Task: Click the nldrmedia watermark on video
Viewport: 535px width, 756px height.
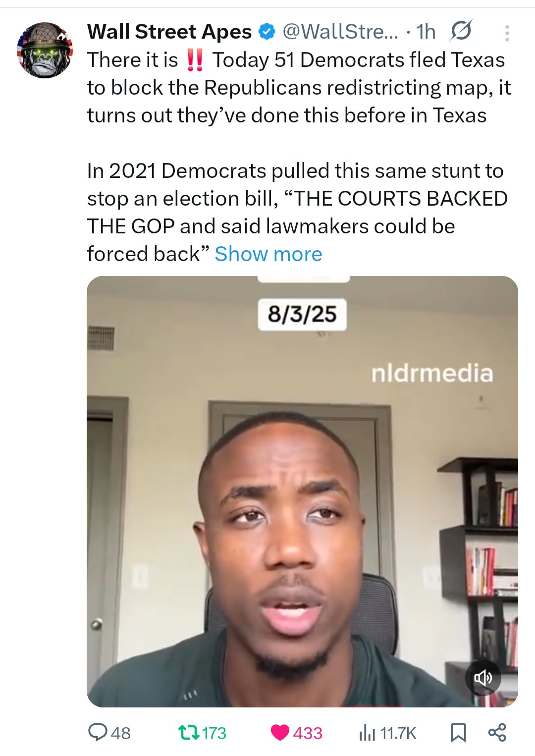Action: (x=432, y=373)
